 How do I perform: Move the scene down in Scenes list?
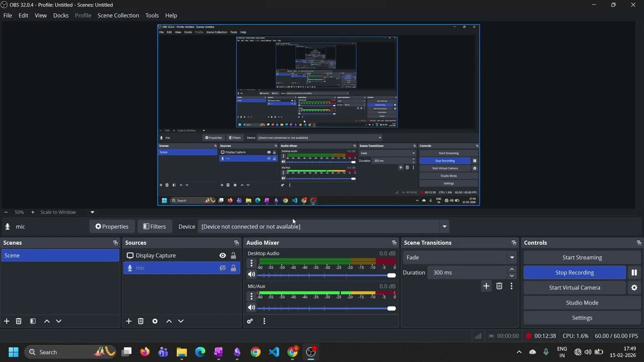coord(58,321)
